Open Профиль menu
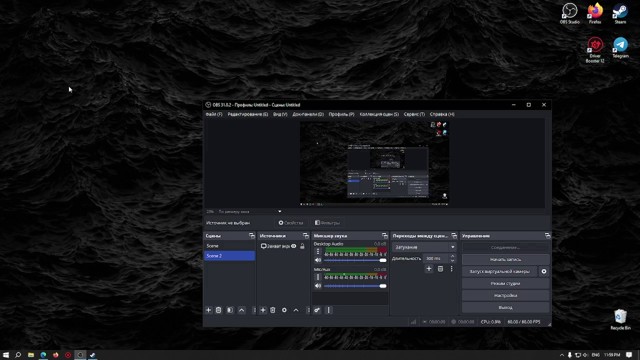This screenshot has width=640, height=360. [341, 114]
